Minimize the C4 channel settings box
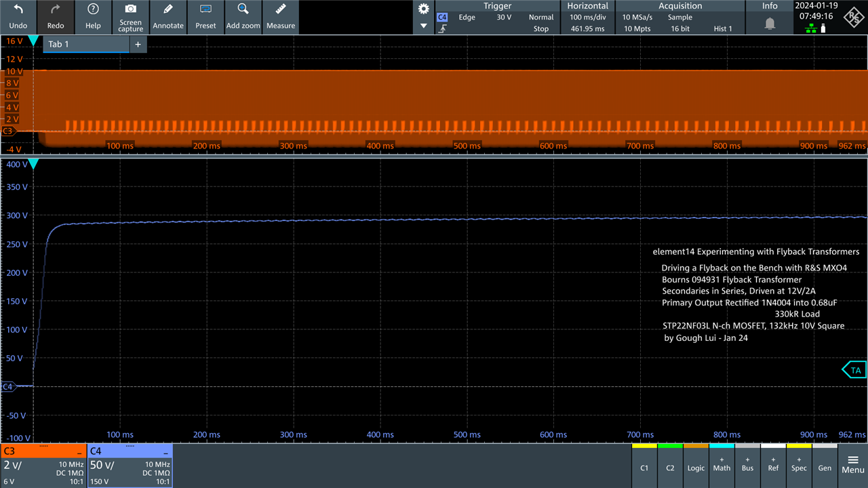Screen dimensions: 868x488 point(165,451)
